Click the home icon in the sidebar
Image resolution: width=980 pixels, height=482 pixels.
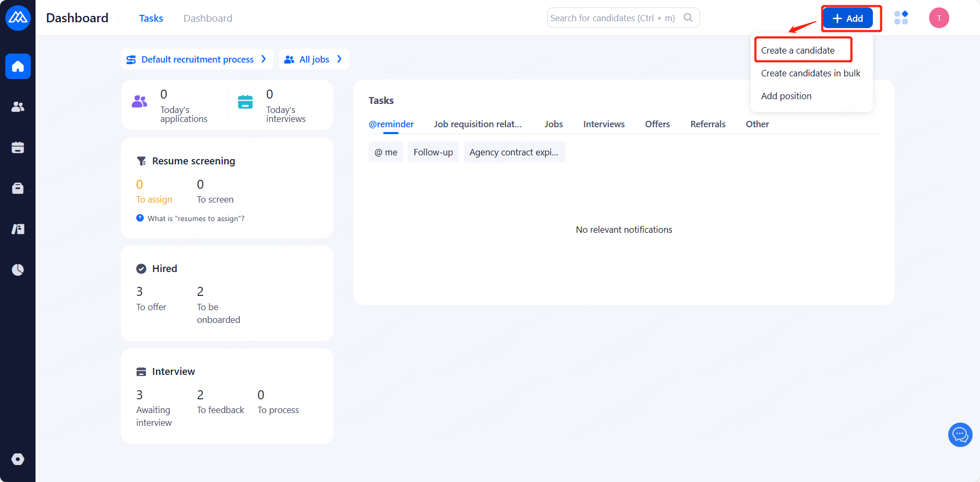click(18, 66)
